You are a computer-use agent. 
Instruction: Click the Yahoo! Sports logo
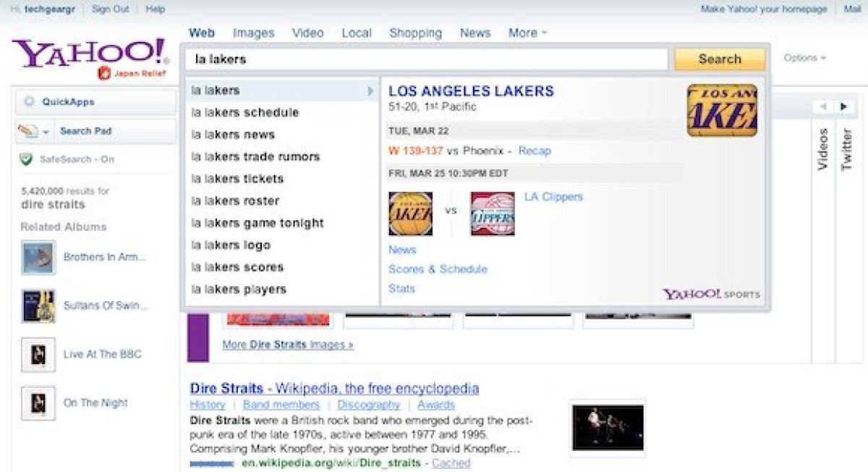point(711,294)
